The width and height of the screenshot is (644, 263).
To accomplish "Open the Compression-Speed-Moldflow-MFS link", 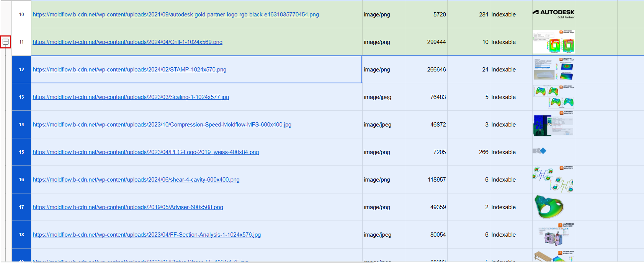I will (x=162, y=125).
